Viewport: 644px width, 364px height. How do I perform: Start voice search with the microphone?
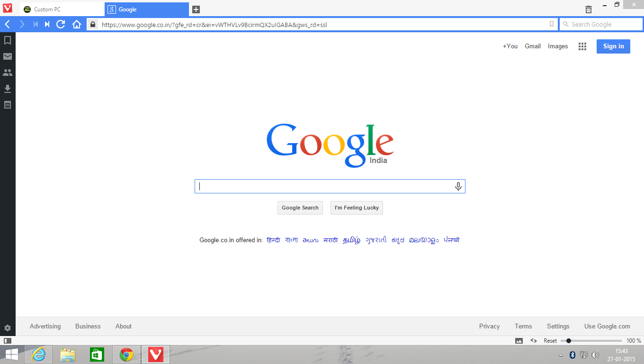coord(458,186)
